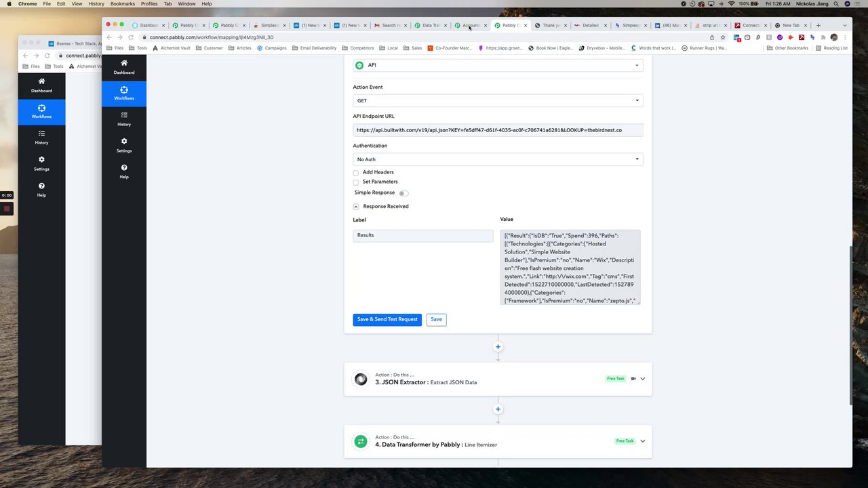The height and width of the screenshot is (488, 868).
Task: Open a new browser tab with plus
Action: point(818,25)
